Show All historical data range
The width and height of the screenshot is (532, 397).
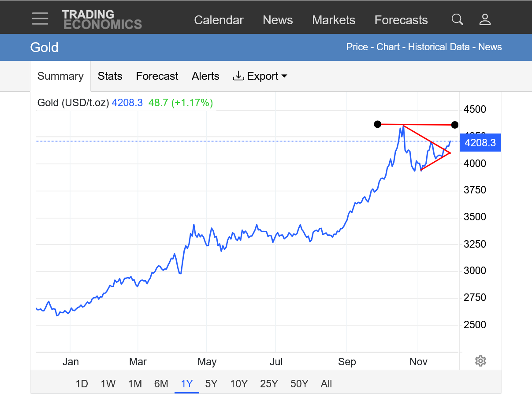click(326, 384)
